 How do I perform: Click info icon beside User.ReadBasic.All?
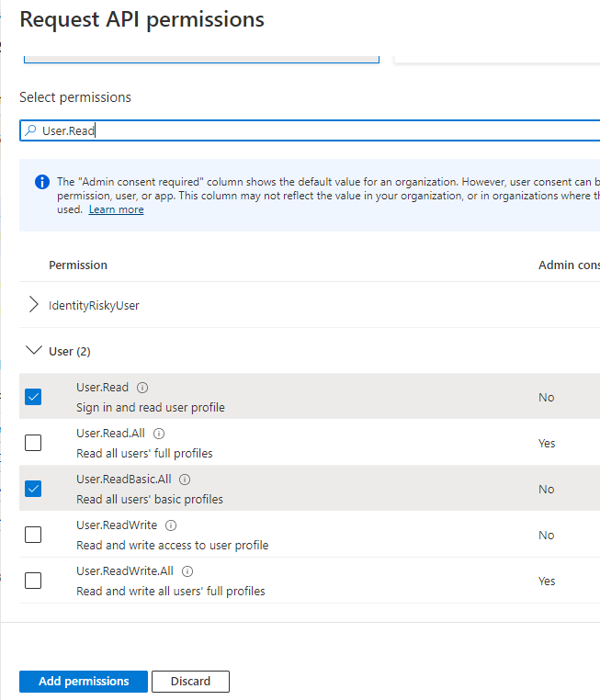pyautogui.click(x=185, y=480)
